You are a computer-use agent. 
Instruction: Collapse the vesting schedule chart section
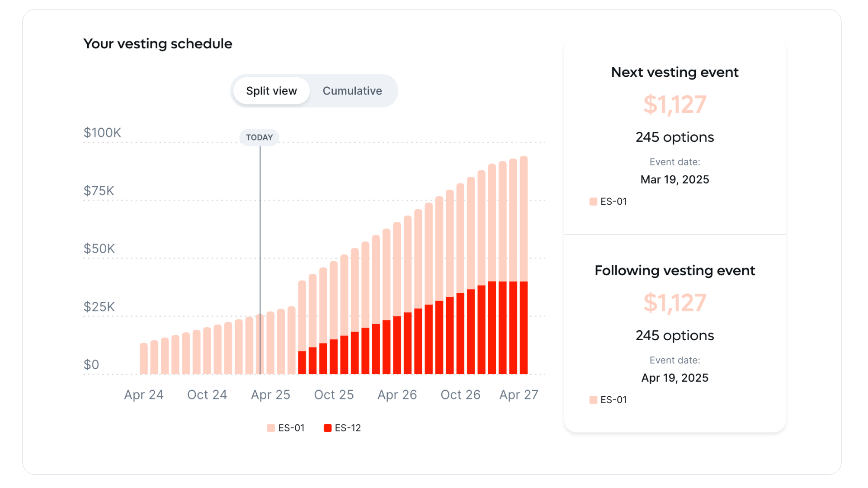(158, 43)
